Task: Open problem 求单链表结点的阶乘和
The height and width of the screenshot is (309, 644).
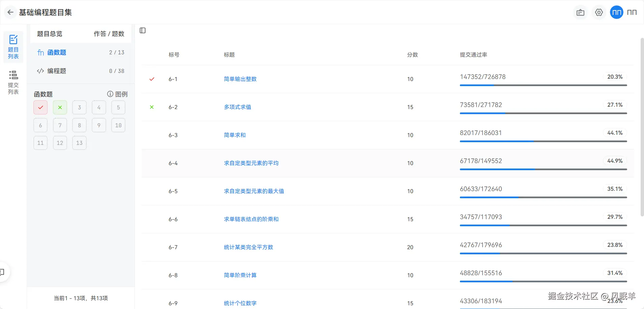Action: click(251, 219)
